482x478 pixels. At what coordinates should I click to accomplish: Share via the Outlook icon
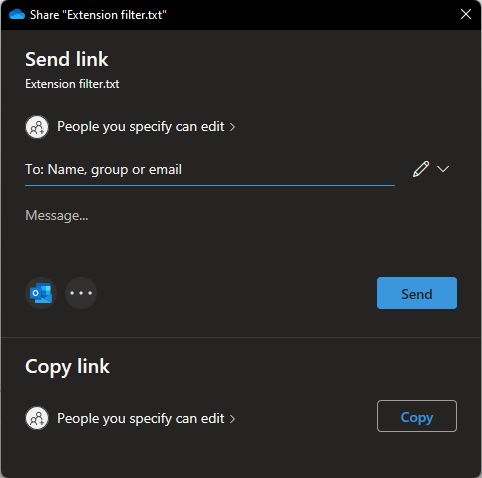41,293
